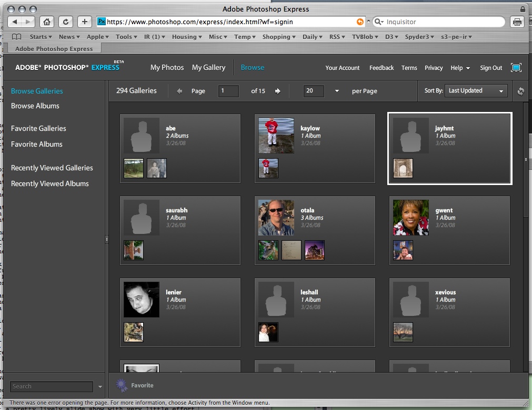Reload the page with browser refresh button
The width and height of the screenshot is (532, 410).
click(65, 22)
